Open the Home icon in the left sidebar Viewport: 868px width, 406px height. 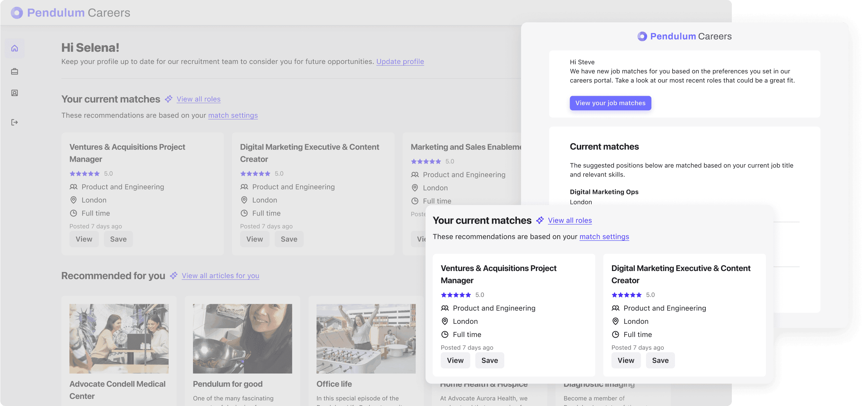coord(15,48)
